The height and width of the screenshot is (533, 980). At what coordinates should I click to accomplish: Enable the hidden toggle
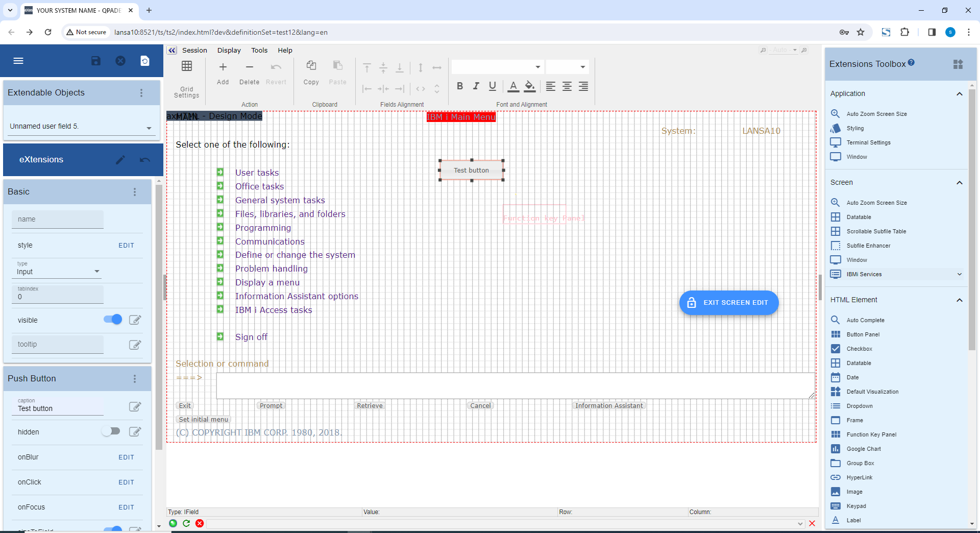tap(111, 431)
